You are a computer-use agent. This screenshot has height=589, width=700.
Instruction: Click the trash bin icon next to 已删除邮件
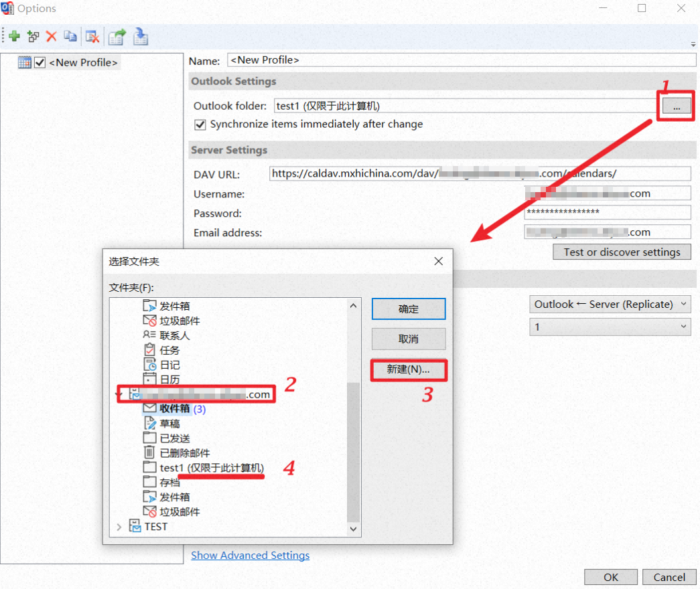point(149,452)
